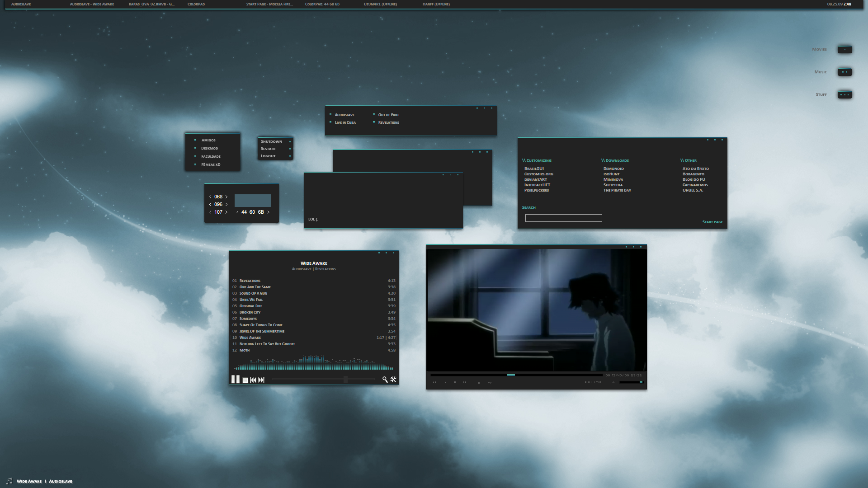Open the Movies drive icon
The image size is (868, 488).
click(x=844, y=50)
